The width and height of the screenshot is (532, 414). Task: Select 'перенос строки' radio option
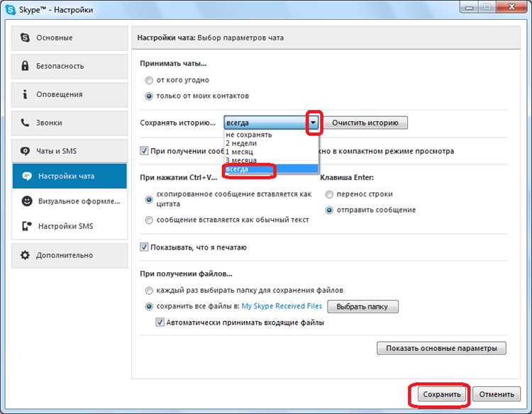tap(329, 194)
